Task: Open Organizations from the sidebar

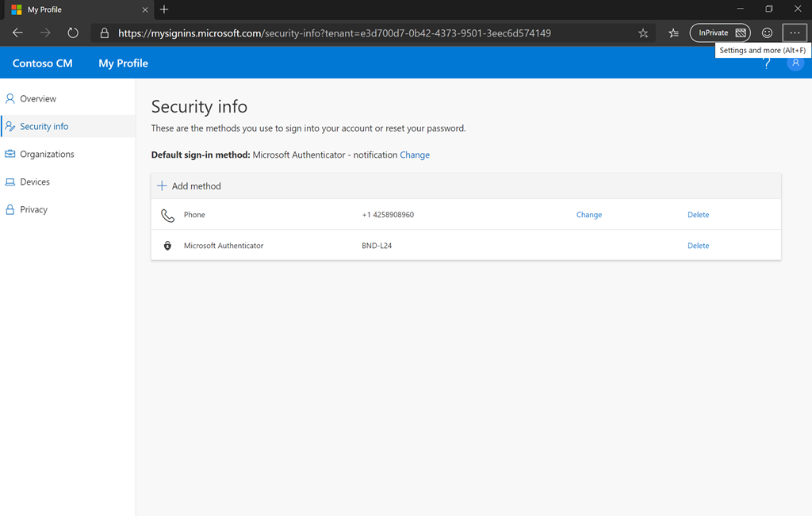Action: [x=47, y=155]
